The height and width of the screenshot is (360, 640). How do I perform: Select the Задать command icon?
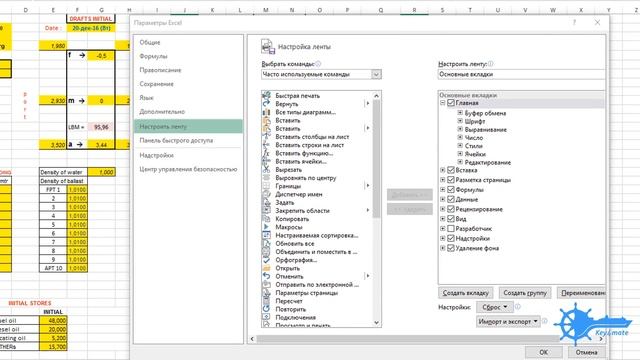(266, 202)
